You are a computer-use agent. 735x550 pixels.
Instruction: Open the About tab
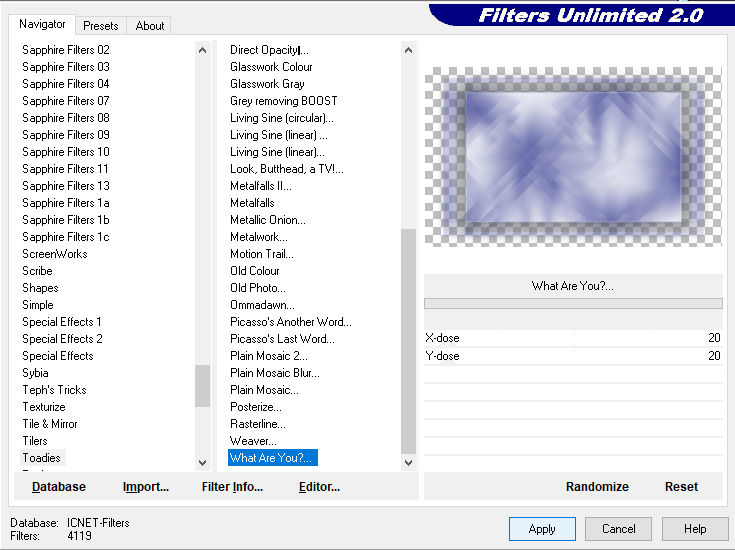150,26
